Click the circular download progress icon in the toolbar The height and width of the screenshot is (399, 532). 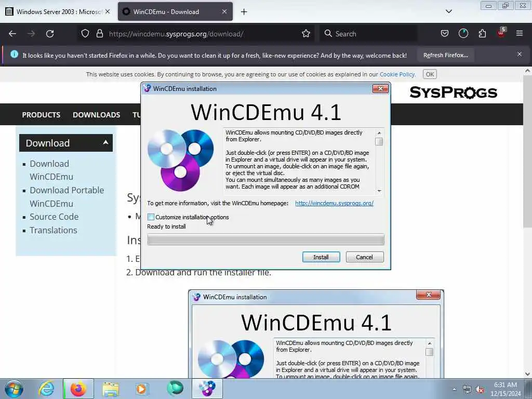[x=463, y=34]
